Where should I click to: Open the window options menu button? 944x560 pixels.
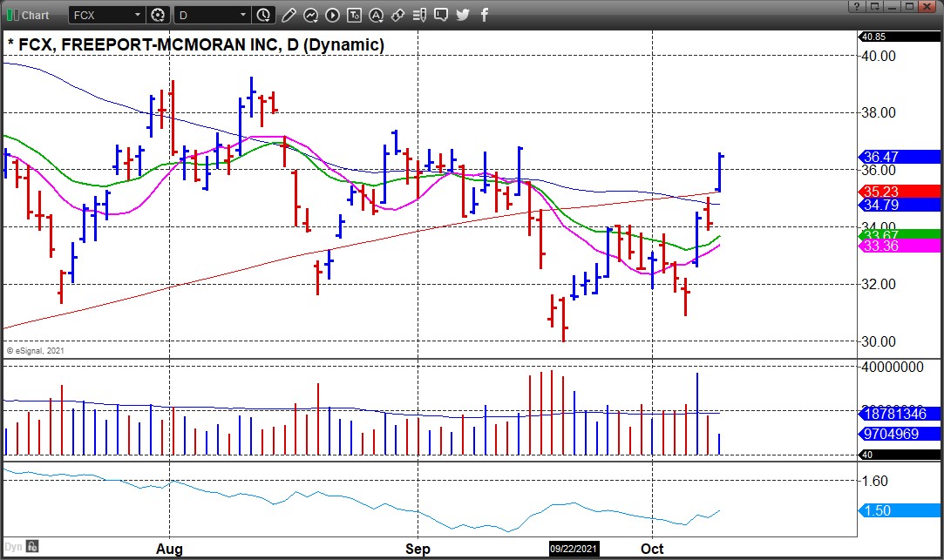(x=875, y=7)
